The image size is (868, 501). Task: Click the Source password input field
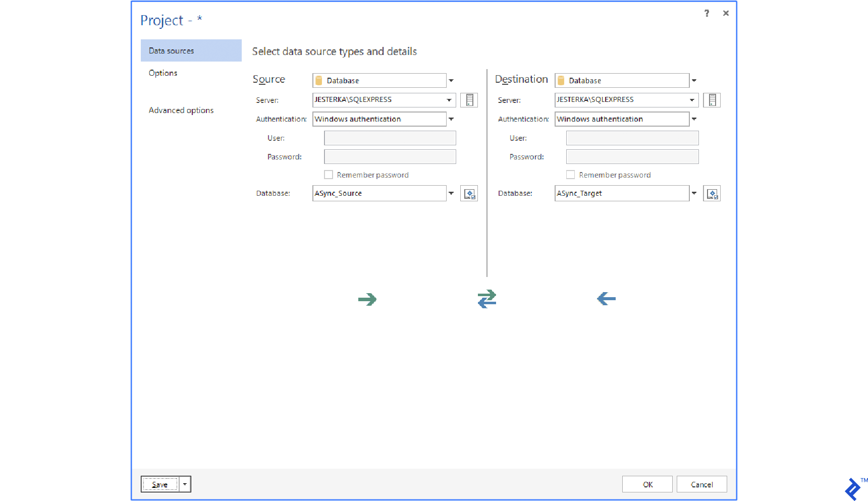[x=390, y=156]
